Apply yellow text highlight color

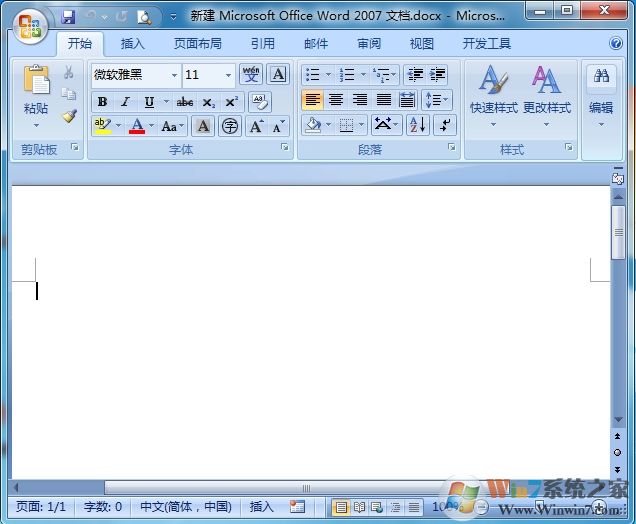click(103, 126)
